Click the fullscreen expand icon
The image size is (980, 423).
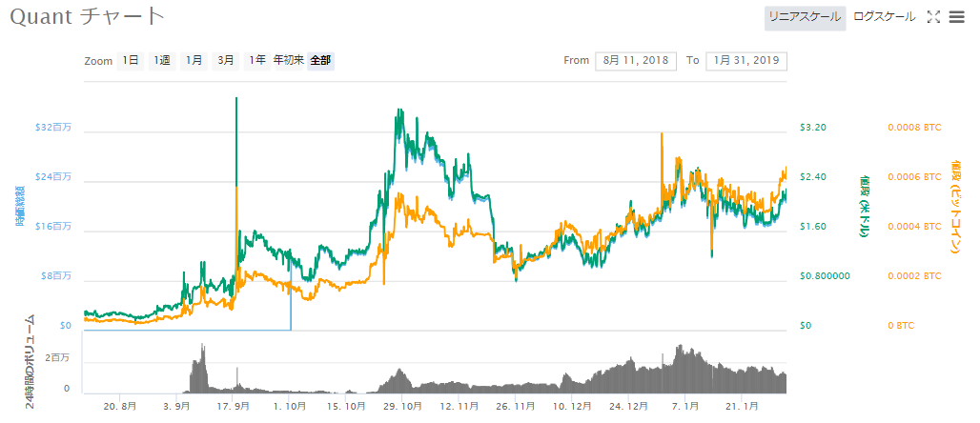pyautogui.click(x=934, y=17)
